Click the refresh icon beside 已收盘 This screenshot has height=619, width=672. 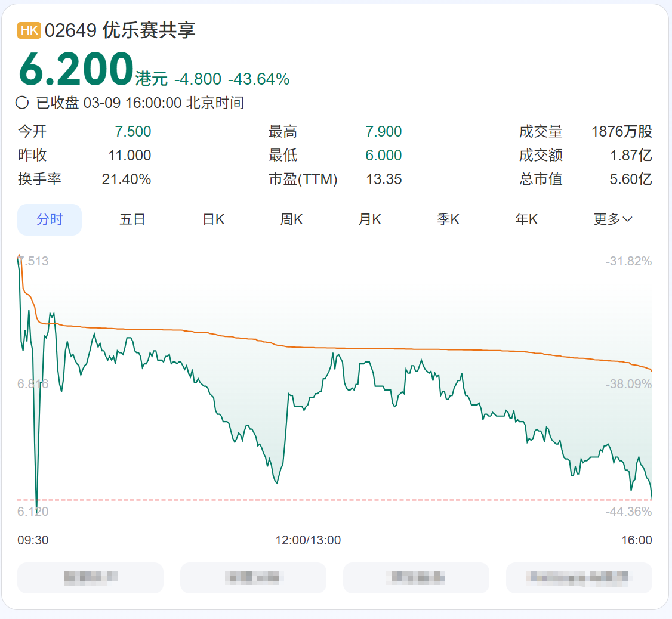22,103
